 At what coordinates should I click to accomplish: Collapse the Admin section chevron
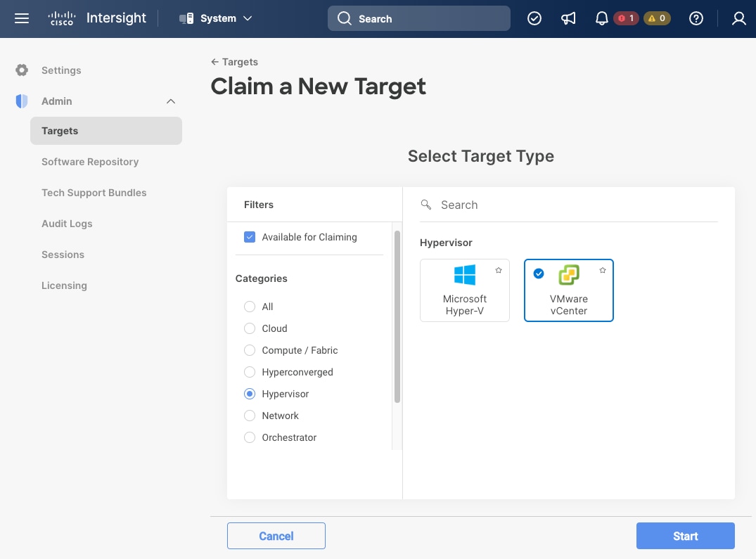171,101
